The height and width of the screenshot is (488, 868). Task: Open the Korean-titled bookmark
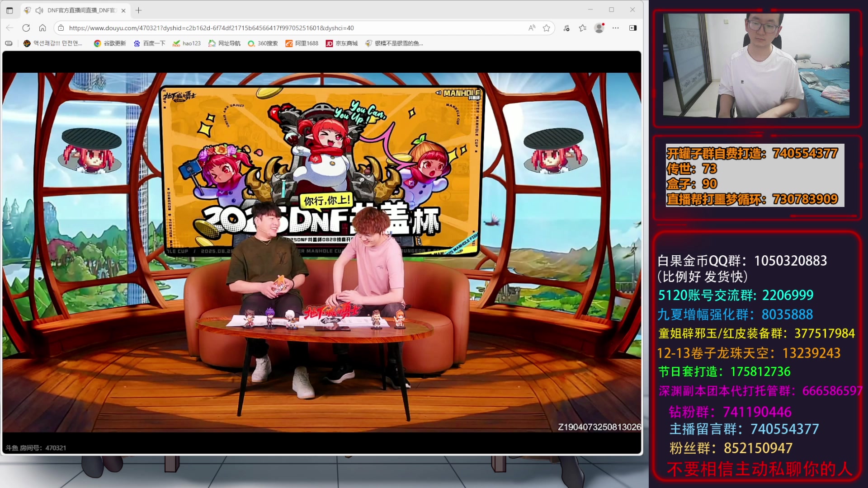53,43
